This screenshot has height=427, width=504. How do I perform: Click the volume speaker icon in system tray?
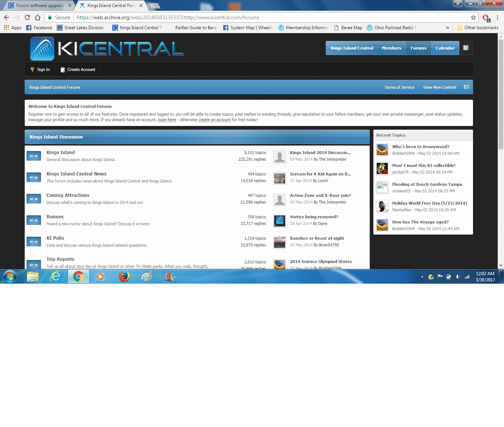click(458, 277)
